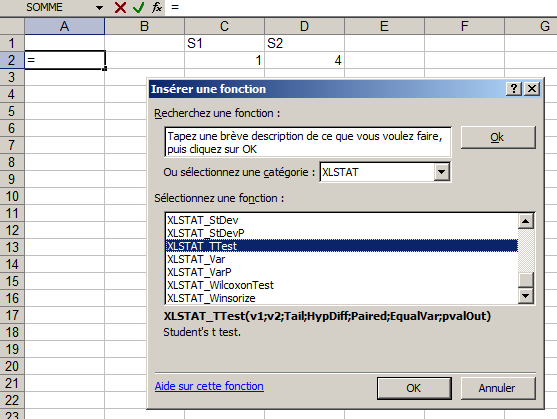Click the dialog help question mark button
This screenshot has width=557, height=419.
514,88
